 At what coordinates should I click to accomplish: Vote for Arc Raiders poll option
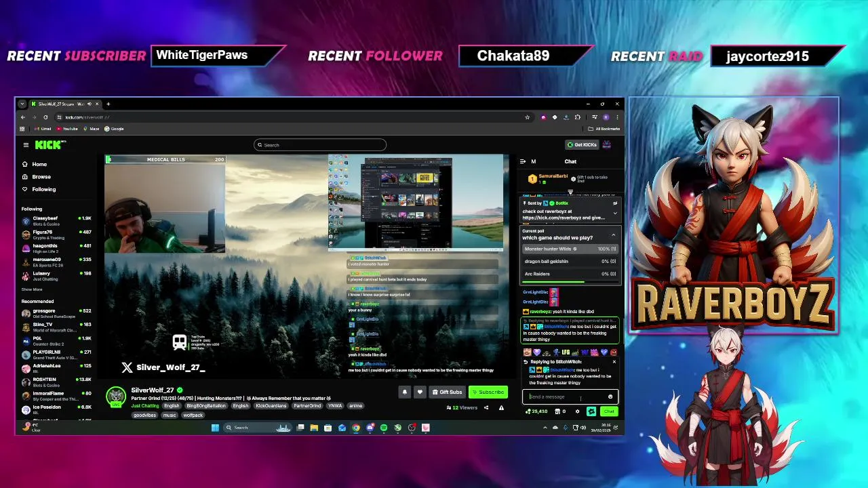pyautogui.click(x=570, y=274)
